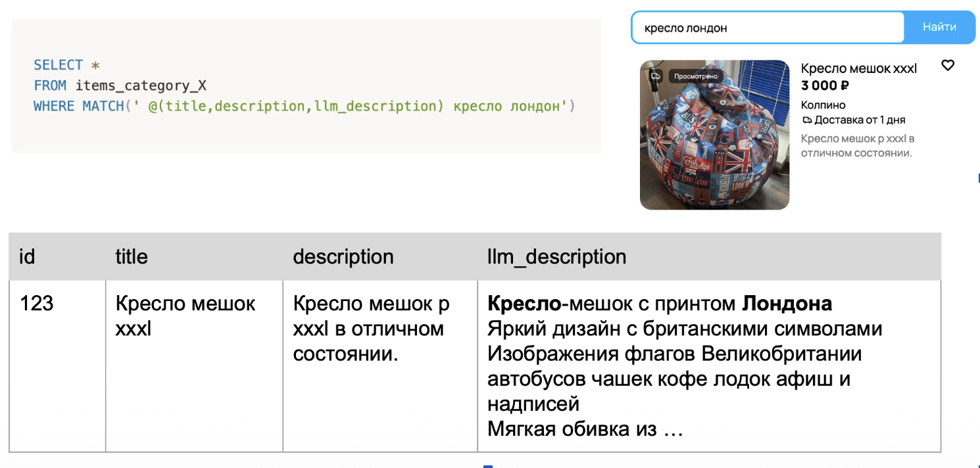This screenshot has height=468, width=980.
Task: Click the 'title' column header
Action: point(130,256)
